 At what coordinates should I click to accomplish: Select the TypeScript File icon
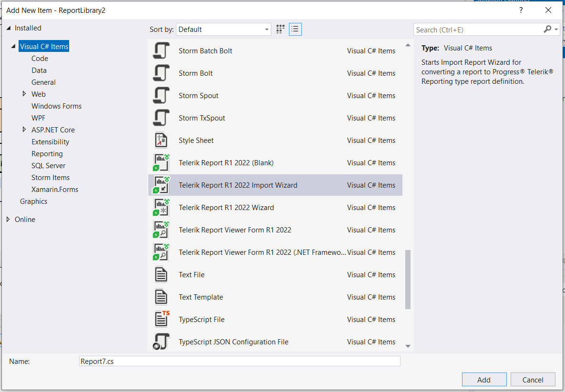point(162,319)
